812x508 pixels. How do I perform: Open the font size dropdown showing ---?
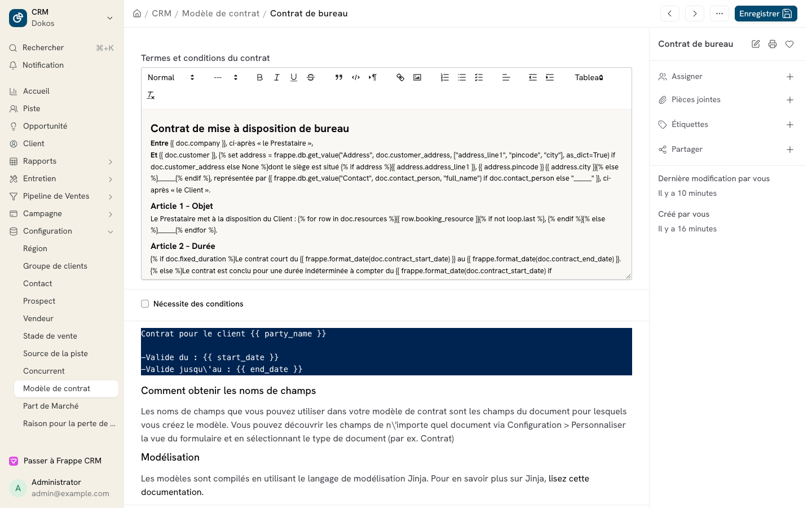(226, 77)
